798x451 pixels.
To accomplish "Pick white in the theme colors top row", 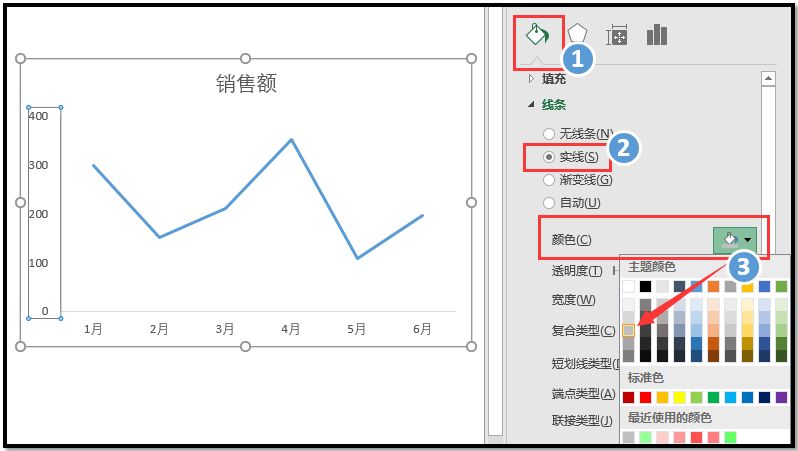I will [629, 287].
